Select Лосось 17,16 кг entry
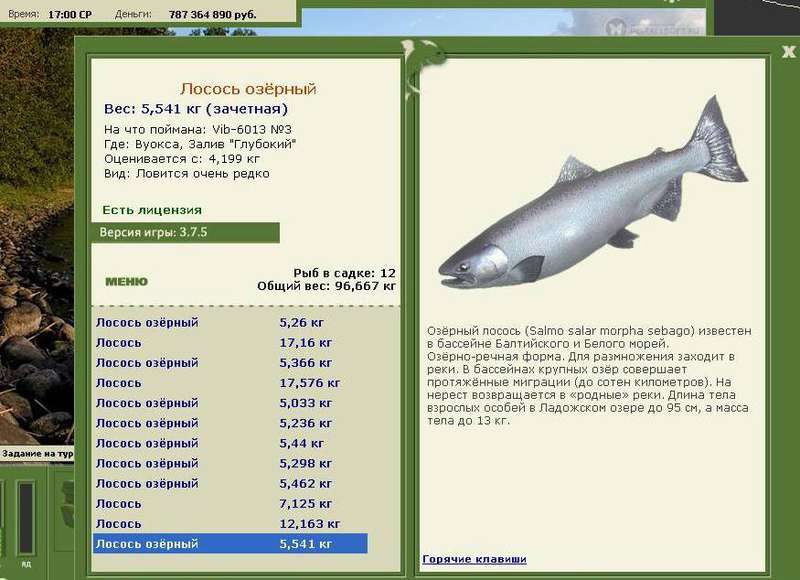The height and width of the screenshot is (580, 800). point(230,343)
